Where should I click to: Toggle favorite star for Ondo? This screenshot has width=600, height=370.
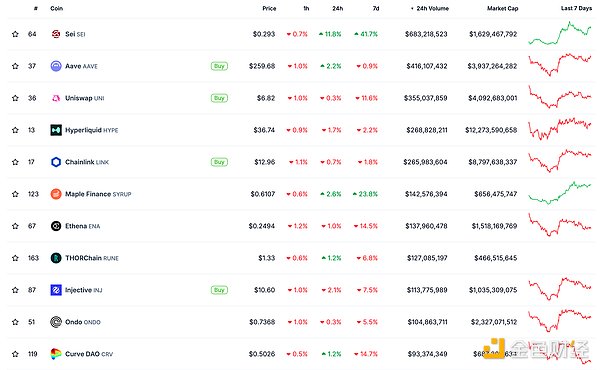point(15,322)
